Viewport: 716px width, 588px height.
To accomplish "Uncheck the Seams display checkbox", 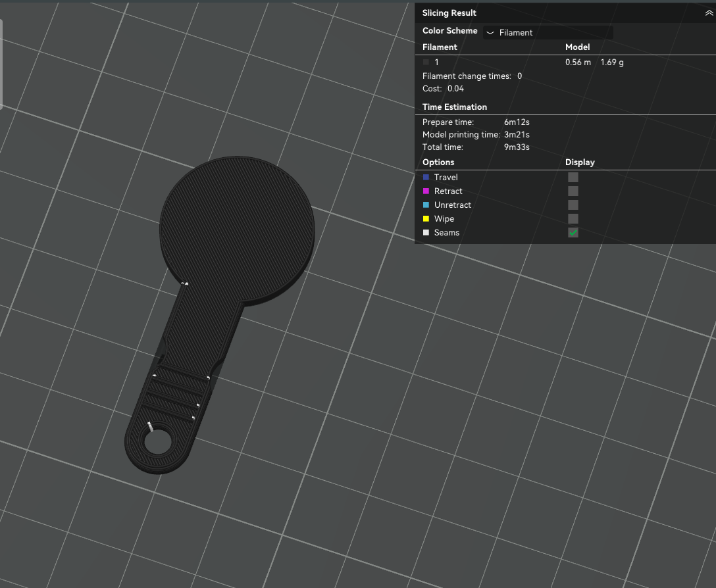I will click(573, 232).
